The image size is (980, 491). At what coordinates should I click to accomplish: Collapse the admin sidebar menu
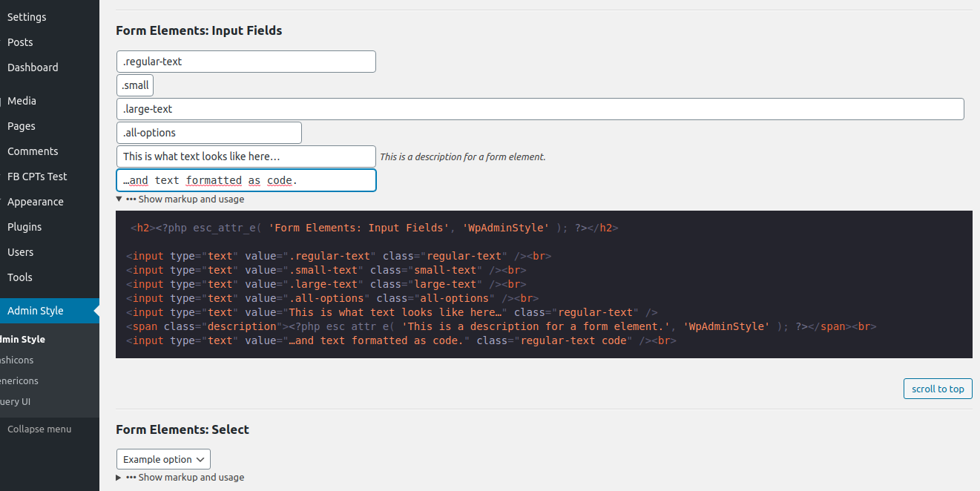coord(39,429)
